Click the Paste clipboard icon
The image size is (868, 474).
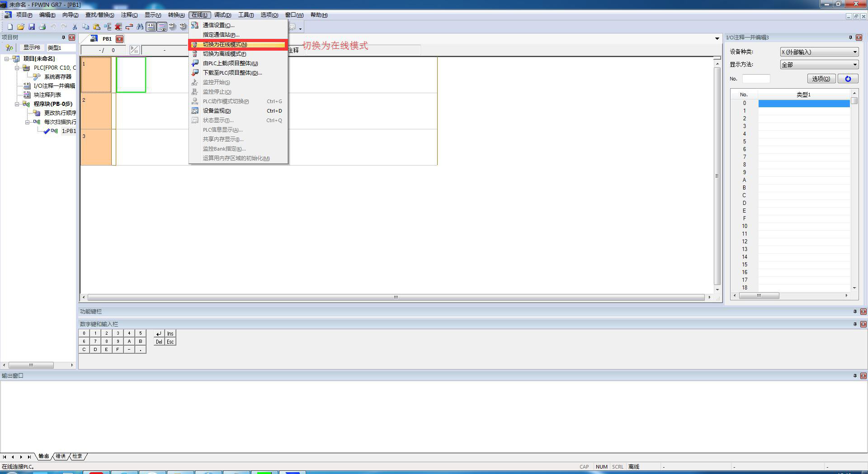coord(97,27)
